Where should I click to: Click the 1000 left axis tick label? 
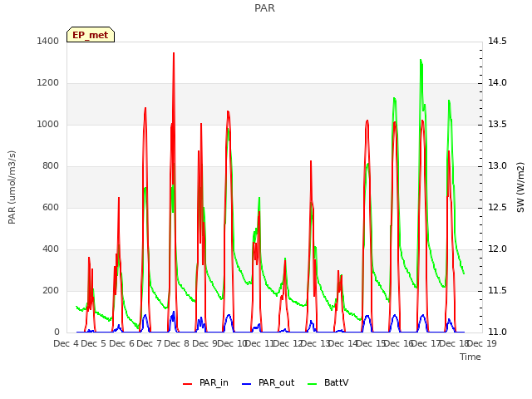coord(48,124)
